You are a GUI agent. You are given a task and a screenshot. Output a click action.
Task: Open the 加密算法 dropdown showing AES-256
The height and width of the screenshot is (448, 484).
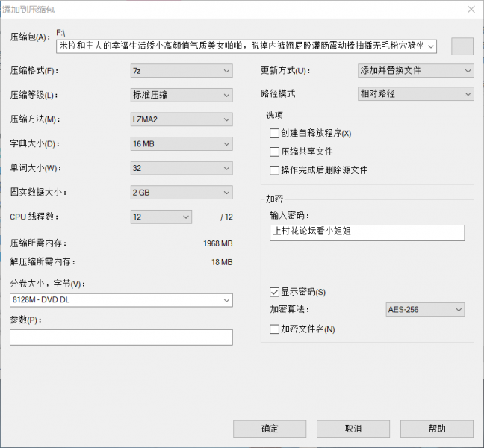[x=424, y=309]
